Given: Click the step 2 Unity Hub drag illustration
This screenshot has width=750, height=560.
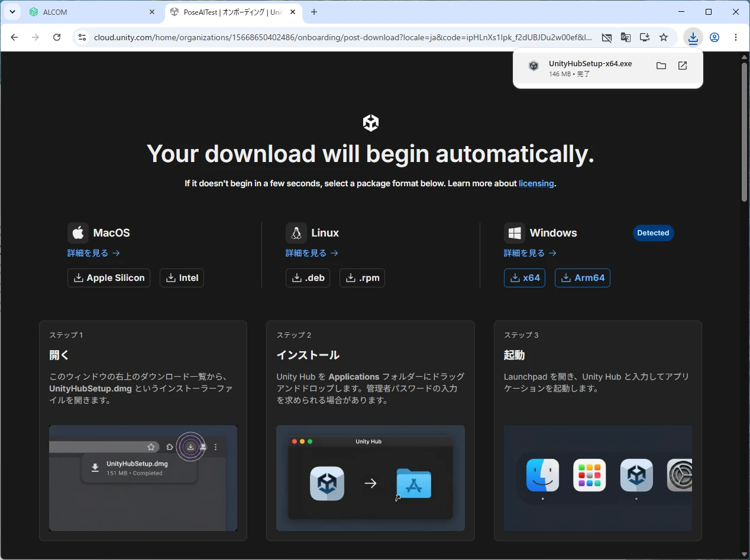Looking at the screenshot, I should click(370, 478).
